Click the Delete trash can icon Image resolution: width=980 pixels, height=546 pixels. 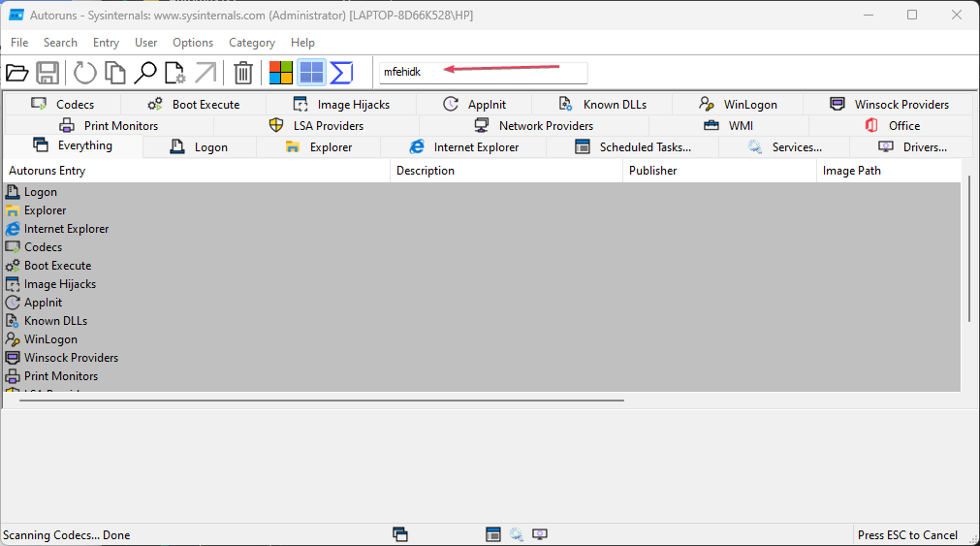243,73
